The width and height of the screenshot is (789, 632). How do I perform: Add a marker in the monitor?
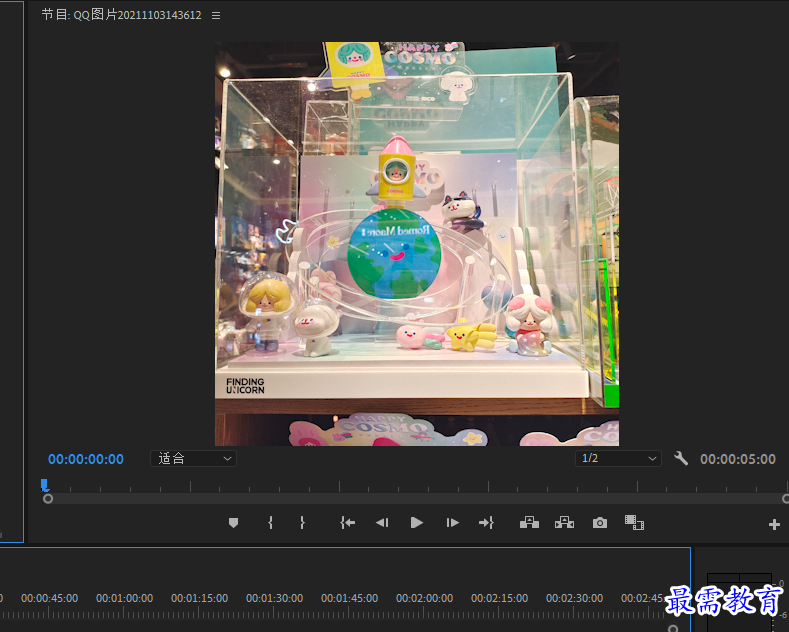click(x=233, y=523)
